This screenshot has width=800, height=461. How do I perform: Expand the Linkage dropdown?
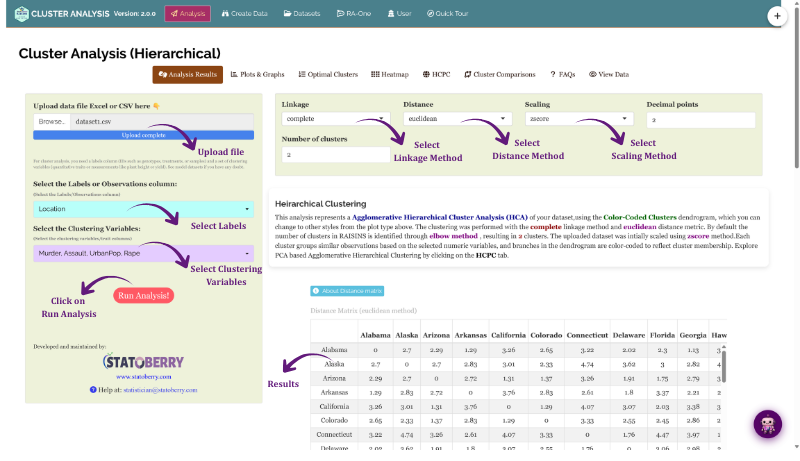336,119
